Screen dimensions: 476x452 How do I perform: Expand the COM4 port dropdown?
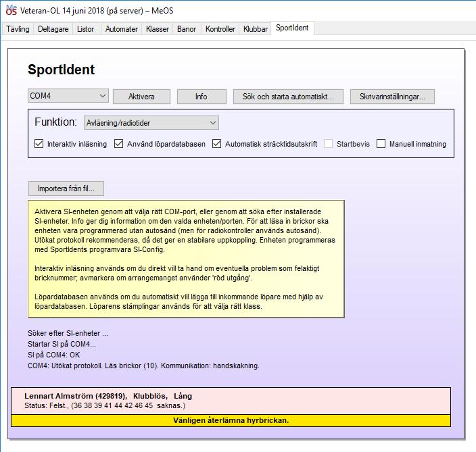(x=68, y=96)
